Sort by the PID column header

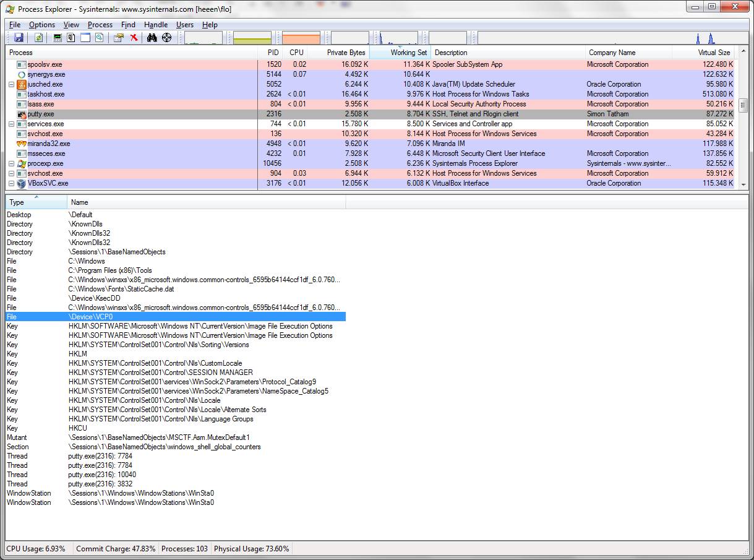pyautogui.click(x=271, y=53)
